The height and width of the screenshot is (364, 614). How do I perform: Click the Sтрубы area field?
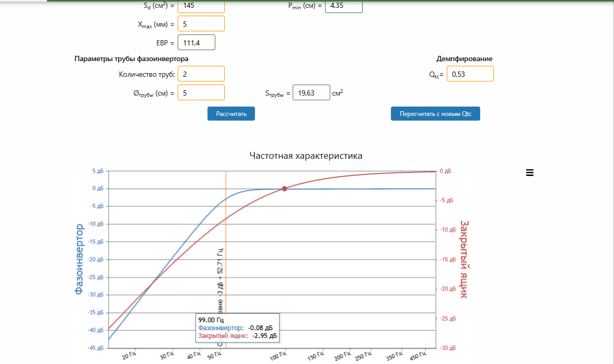coord(311,93)
